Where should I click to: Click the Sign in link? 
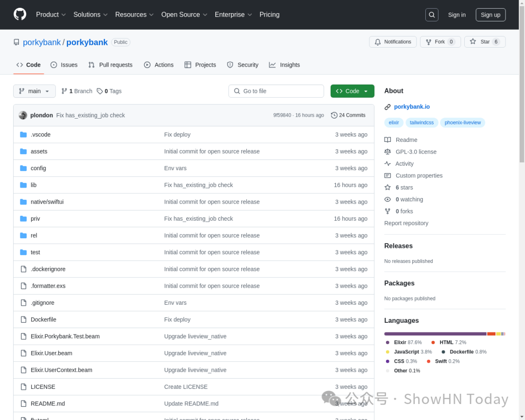(x=456, y=15)
